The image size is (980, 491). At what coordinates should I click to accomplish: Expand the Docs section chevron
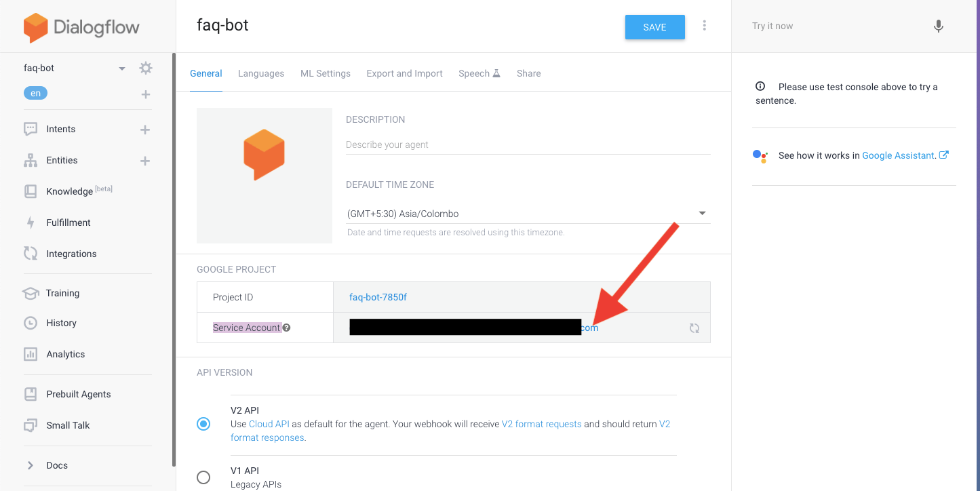tap(31, 465)
